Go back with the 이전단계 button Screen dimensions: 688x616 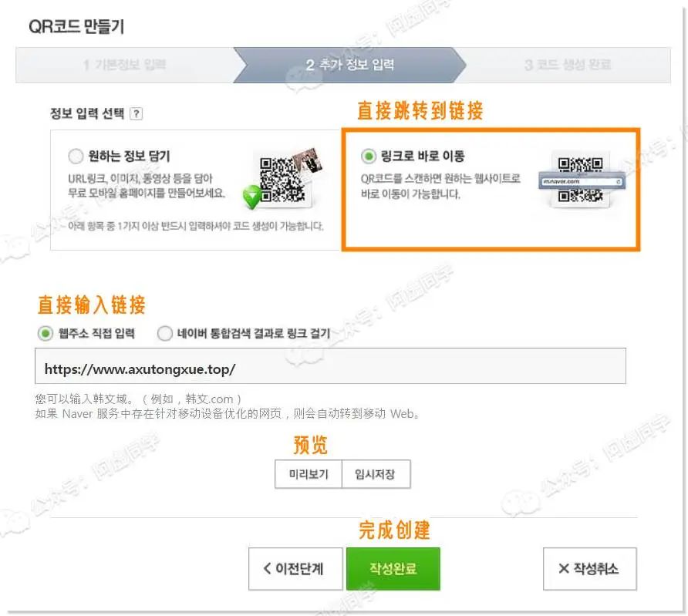point(295,569)
